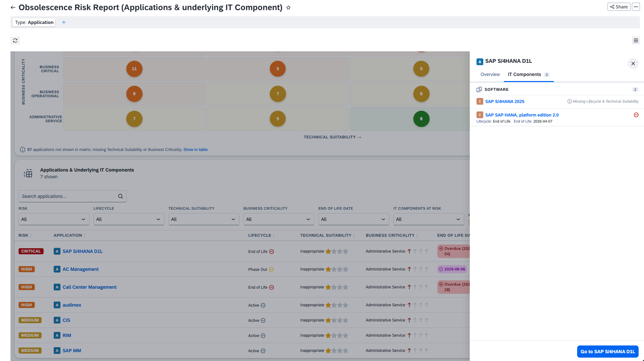Click Go to SAP S/4HANA D1L button

[608, 352]
